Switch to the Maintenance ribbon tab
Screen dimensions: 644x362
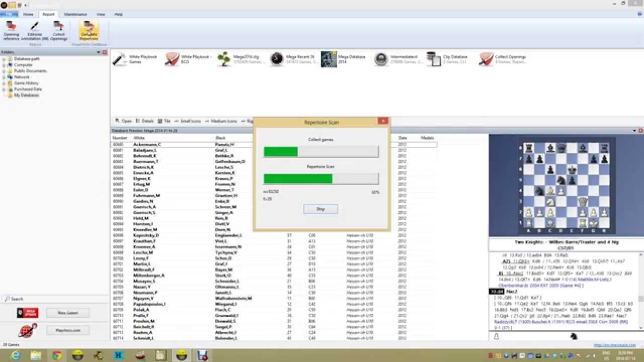click(x=75, y=15)
